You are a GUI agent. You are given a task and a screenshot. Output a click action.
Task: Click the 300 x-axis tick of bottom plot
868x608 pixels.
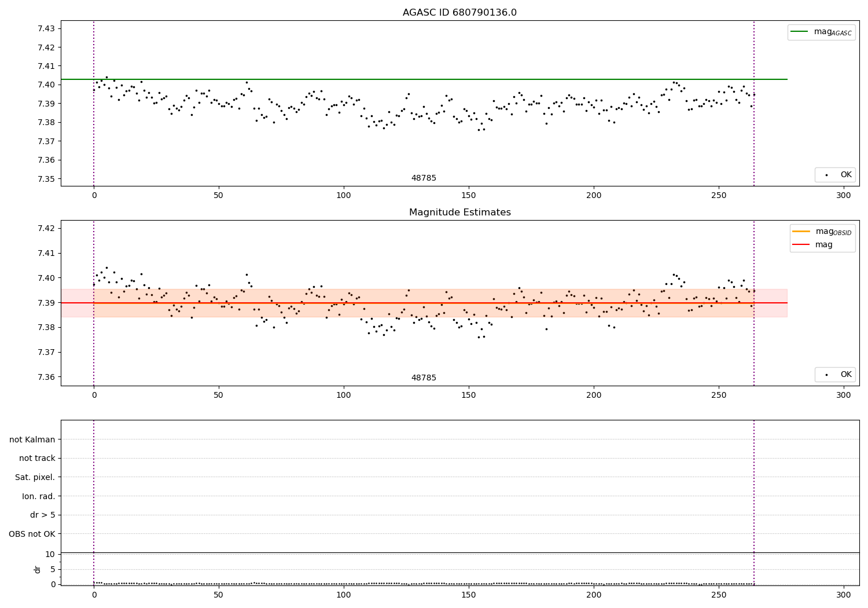tap(844, 595)
